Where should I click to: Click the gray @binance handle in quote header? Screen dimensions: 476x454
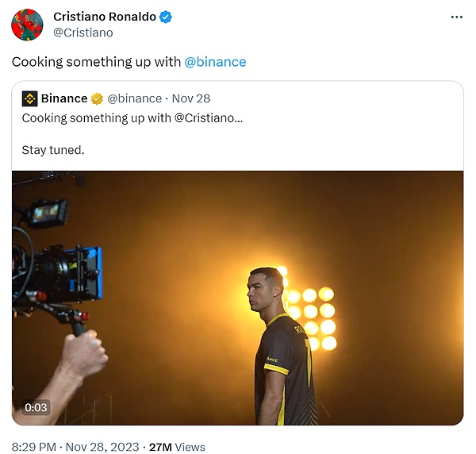[x=134, y=98]
